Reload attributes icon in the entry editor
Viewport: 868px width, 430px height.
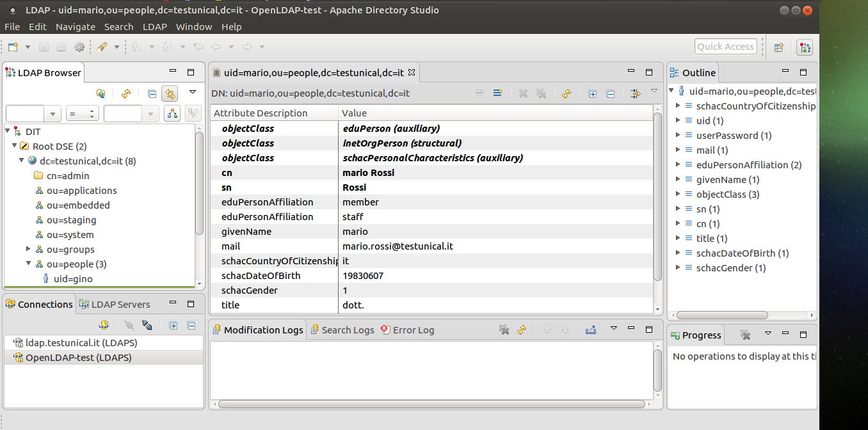click(567, 93)
